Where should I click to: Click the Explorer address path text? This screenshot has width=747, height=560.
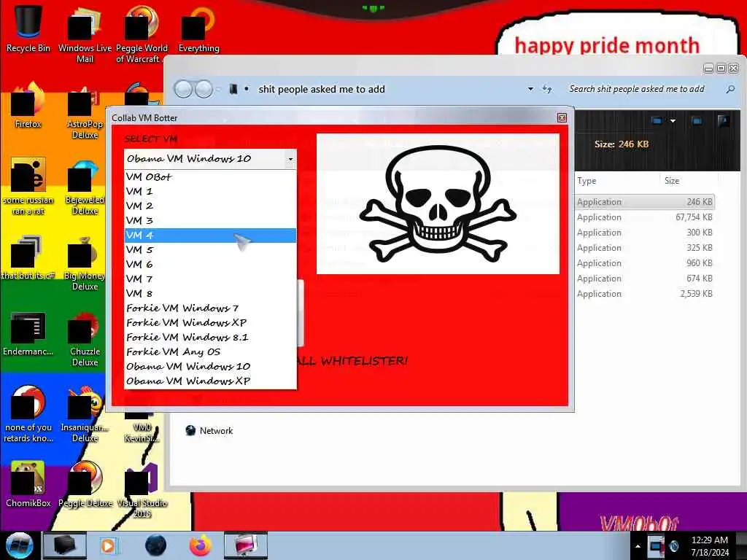tap(322, 89)
